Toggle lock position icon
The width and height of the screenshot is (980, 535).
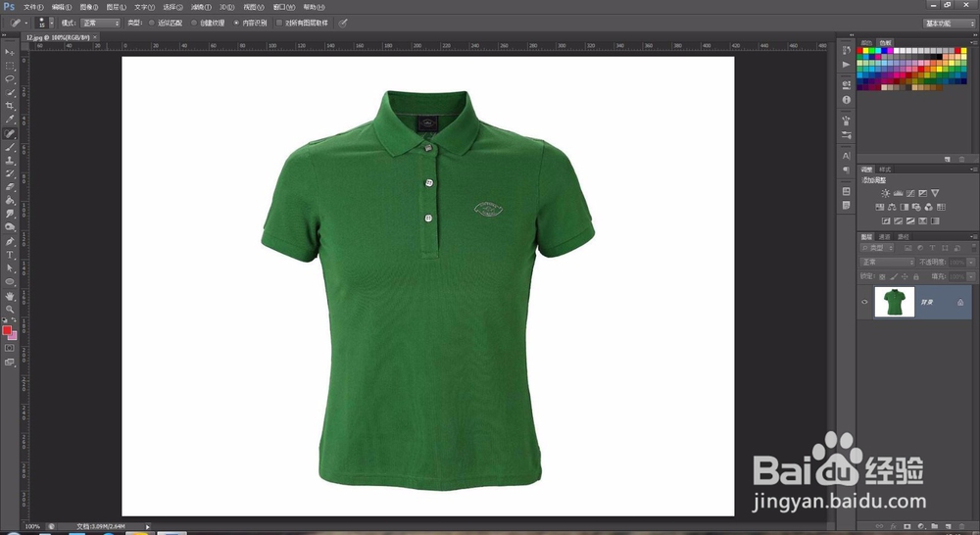[905, 276]
